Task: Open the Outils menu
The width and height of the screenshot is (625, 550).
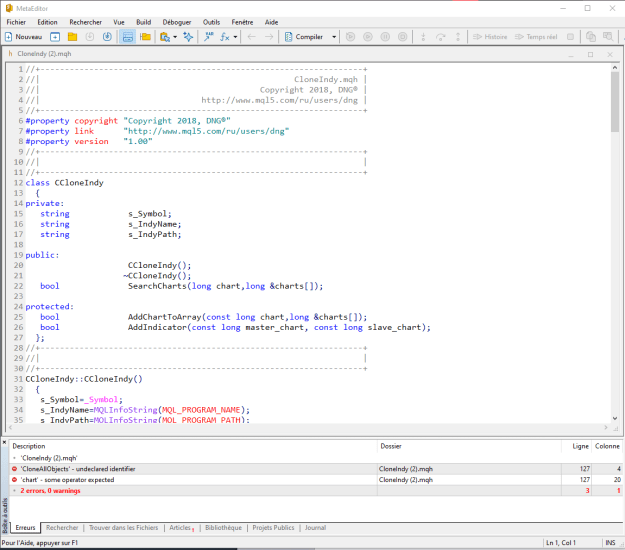Action: [211, 22]
